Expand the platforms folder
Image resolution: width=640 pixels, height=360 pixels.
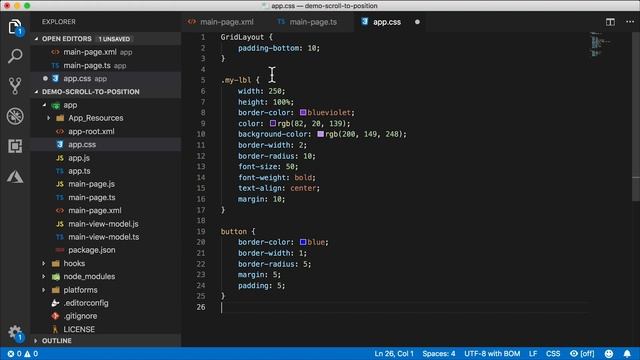point(44,290)
